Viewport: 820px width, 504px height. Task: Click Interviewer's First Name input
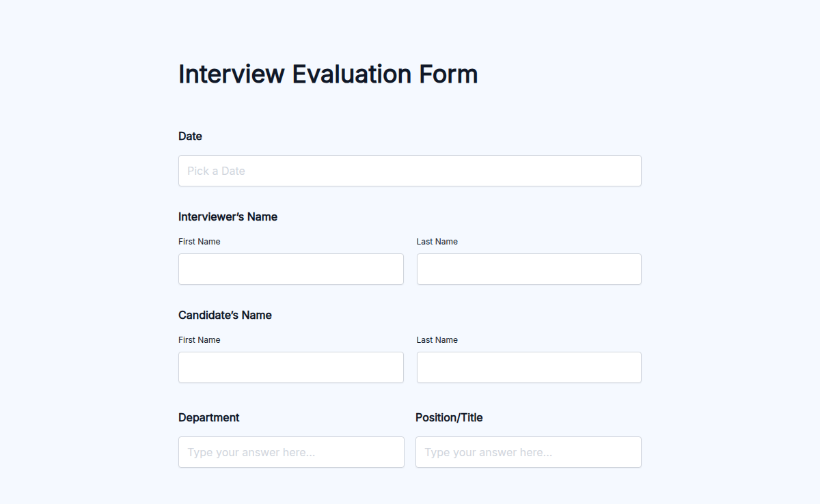pos(290,268)
